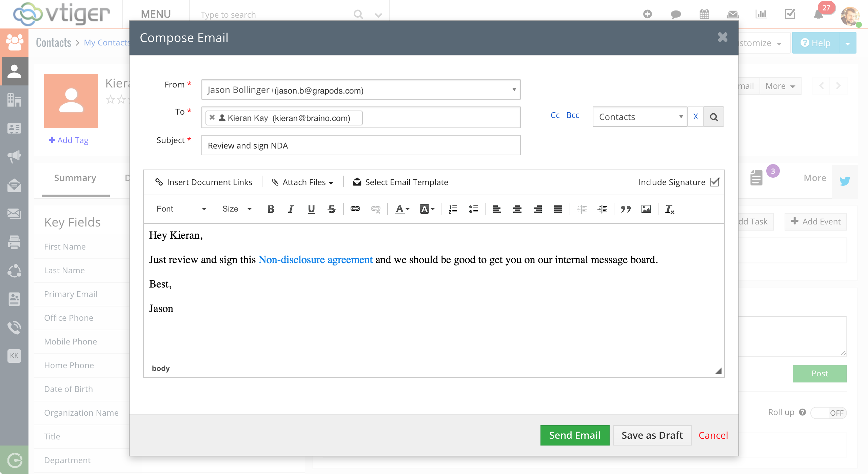Add Bcc recipients via Bcc link
This screenshot has width=868, height=474.
point(573,115)
